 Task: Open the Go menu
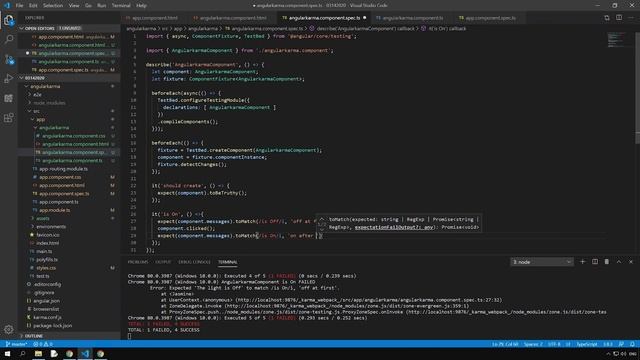(89, 6)
